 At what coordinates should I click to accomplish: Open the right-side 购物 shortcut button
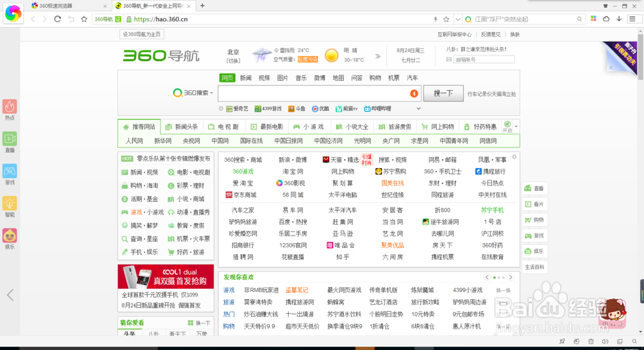tap(535, 220)
